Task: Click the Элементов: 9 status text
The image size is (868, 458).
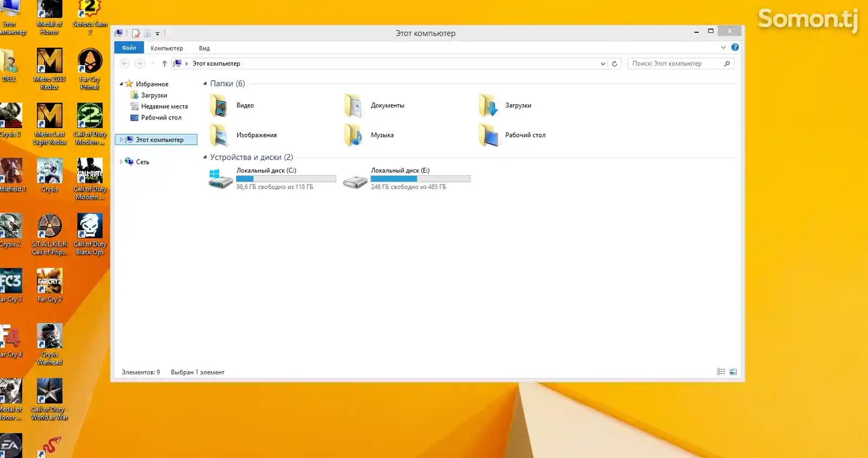Action: tap(141, 372)
